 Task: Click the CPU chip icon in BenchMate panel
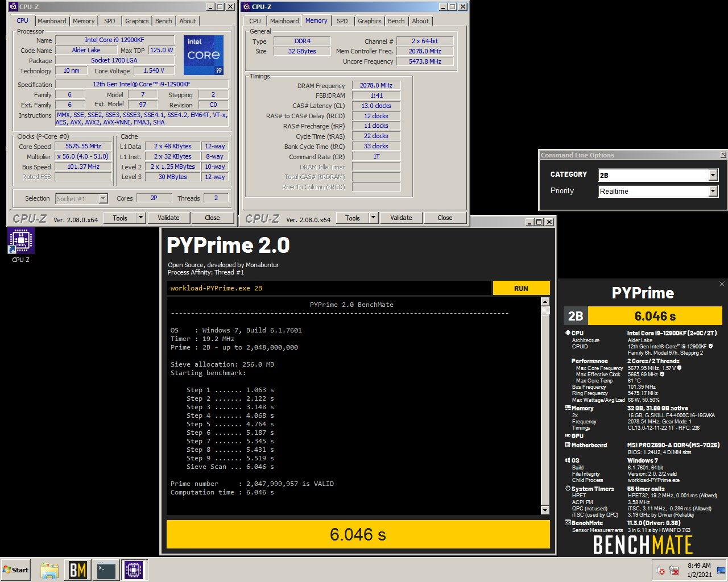(568, 333)
